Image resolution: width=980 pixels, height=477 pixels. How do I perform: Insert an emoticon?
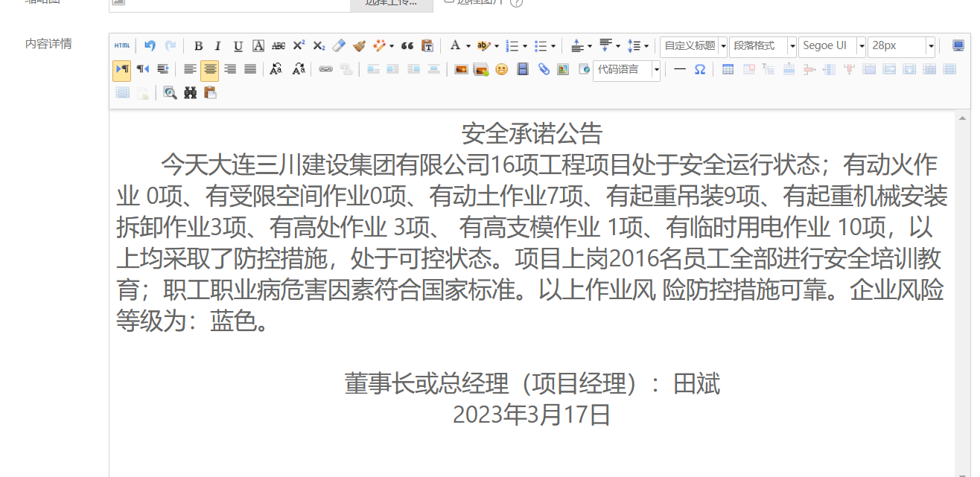click(x=502, y=69)
